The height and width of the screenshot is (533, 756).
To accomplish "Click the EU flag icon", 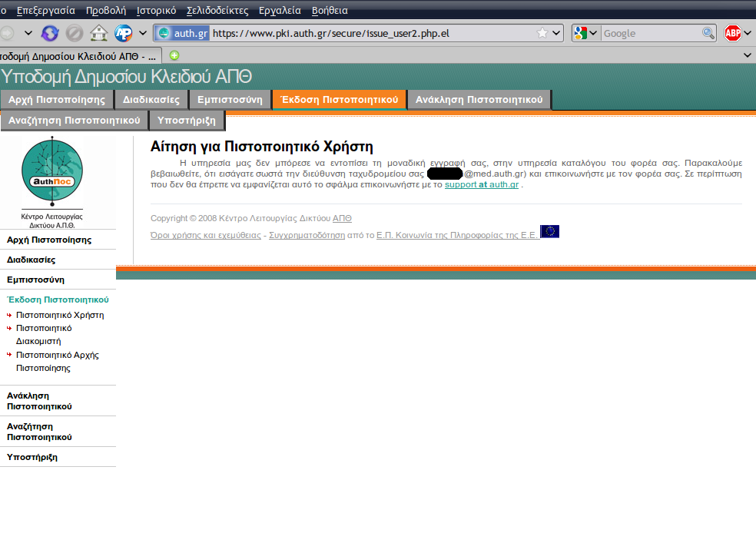I will click(x=549, y=232).
